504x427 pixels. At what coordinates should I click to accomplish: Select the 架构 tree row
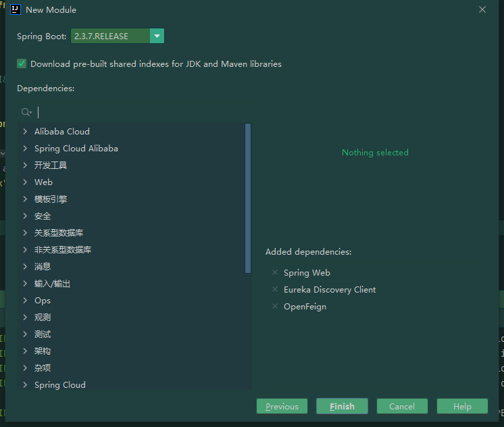pos(131,351)
